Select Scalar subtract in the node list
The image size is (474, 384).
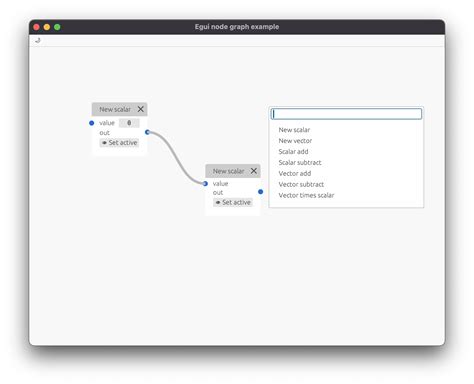click(x=300, y=163)
